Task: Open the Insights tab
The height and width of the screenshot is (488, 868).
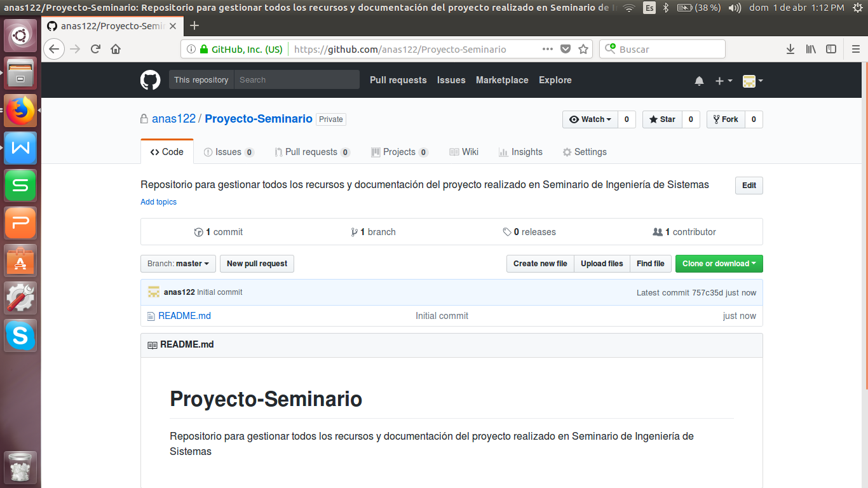Action: coord(520,152)
